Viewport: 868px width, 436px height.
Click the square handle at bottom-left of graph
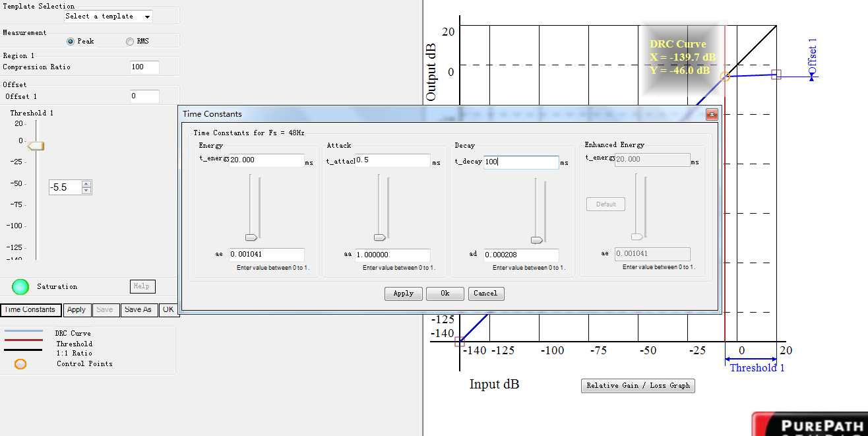[x=460, y=342]
